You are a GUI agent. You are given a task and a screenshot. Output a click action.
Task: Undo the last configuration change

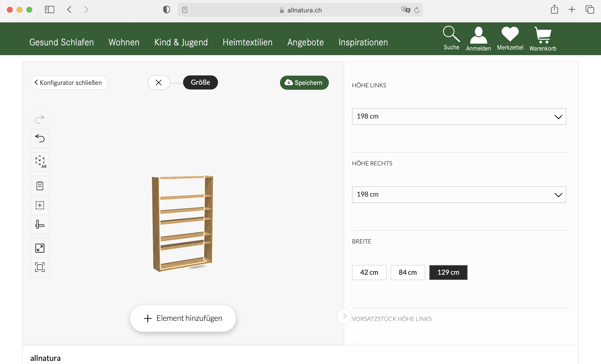coord(40,138)
